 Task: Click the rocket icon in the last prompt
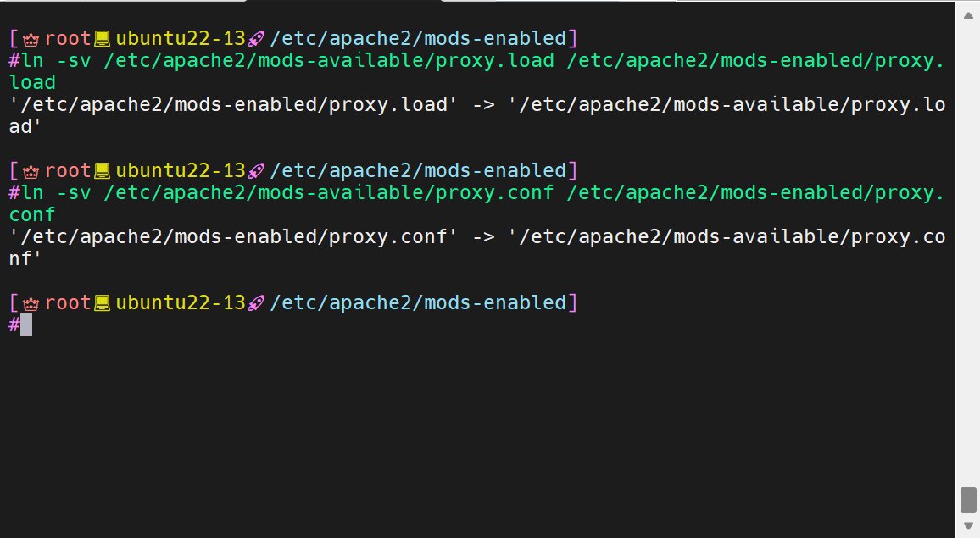click(256, 304)
